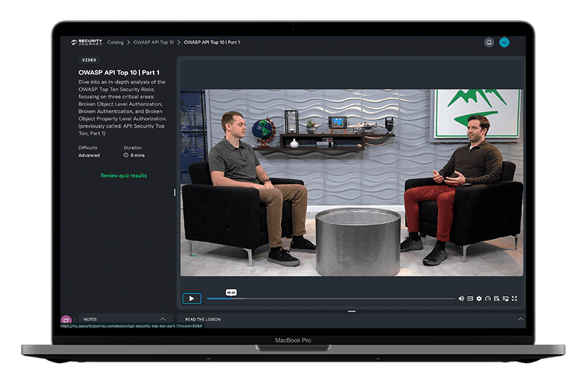Toggle closed captions in the player
This screenshot has width=588, height=373.
click(470, 299)
